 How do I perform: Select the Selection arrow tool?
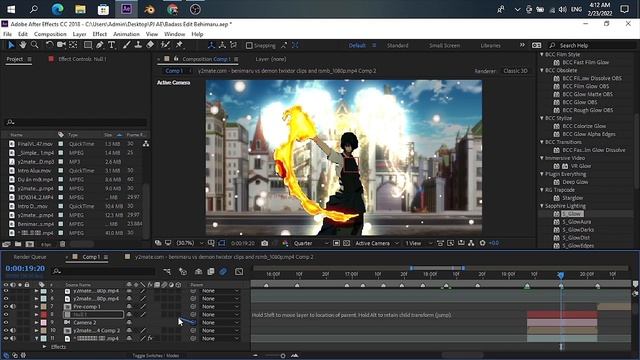[11, 45]
